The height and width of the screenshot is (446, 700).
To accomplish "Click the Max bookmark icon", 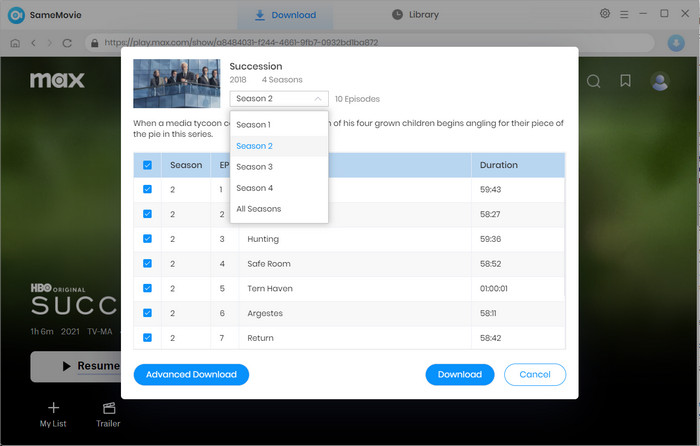I will (x=625, y=81).
